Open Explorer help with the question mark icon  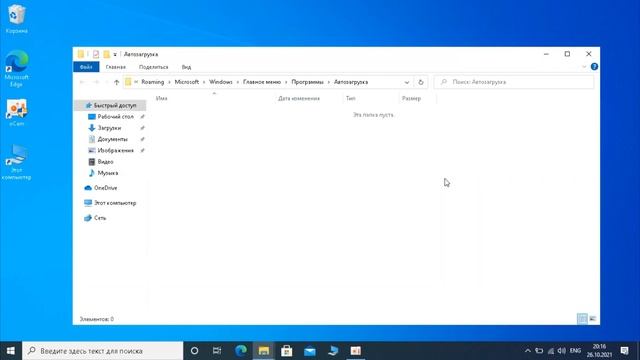[x=594, y=67]
